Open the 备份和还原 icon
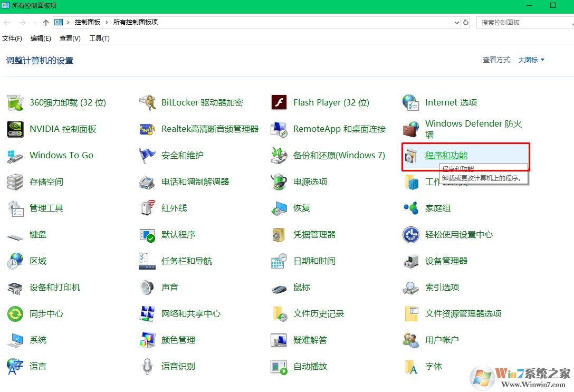The width and height of the screenshot is (574, 392). pos(279,156)
